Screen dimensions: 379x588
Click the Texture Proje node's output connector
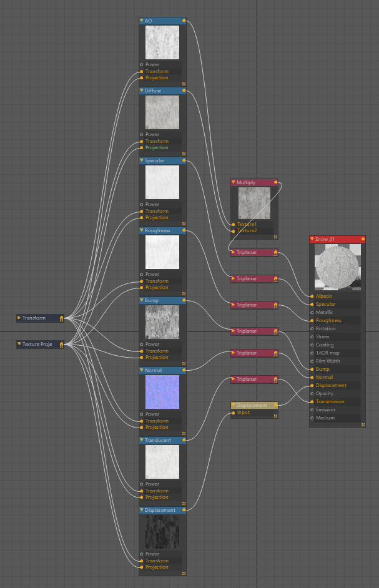61,344
